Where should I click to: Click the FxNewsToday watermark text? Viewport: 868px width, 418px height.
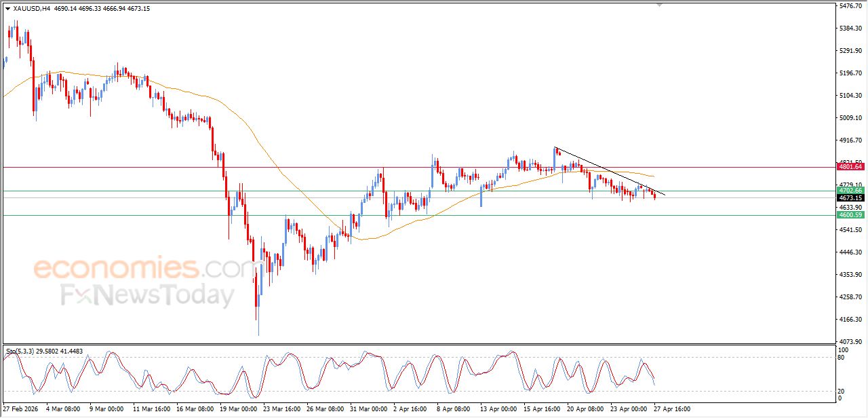[147, 296]
